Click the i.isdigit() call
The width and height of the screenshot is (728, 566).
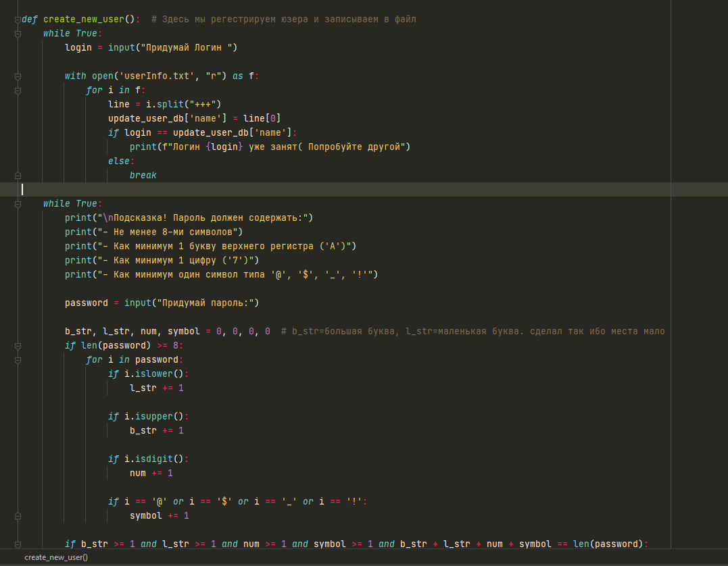coord(154,459)
